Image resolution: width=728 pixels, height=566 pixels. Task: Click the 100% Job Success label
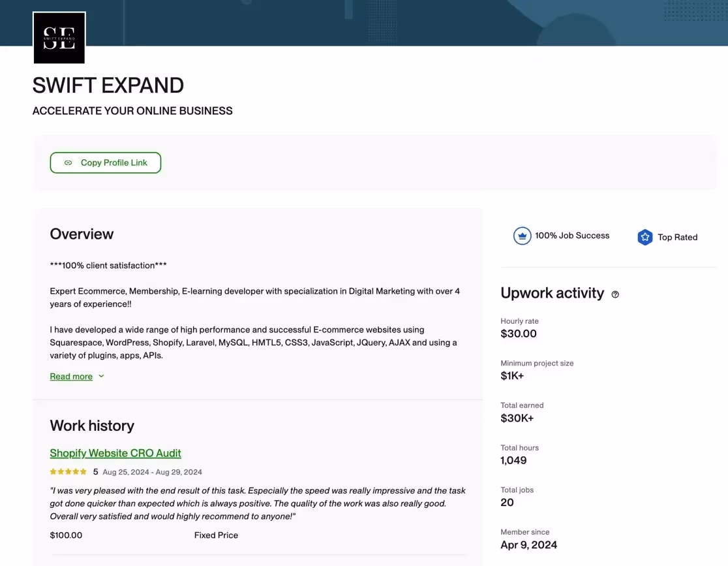pos(572,236)
